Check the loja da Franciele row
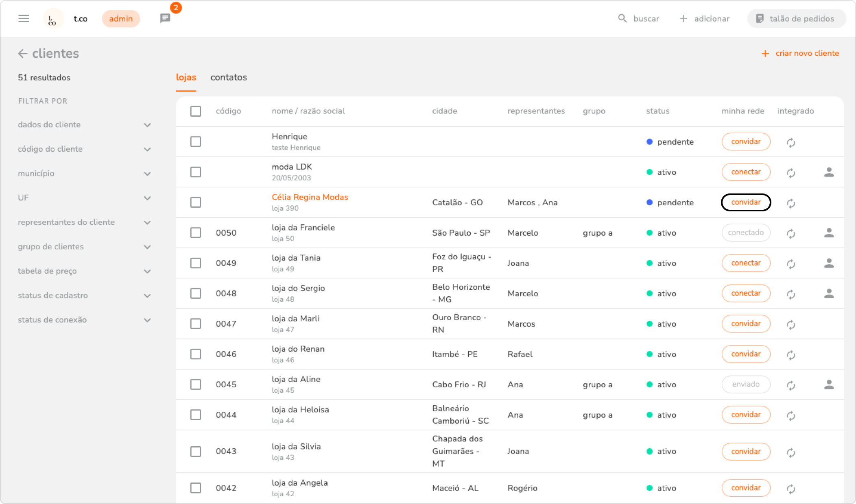The width and height of the screenshot is (856, 504). [x=196, y=233]
